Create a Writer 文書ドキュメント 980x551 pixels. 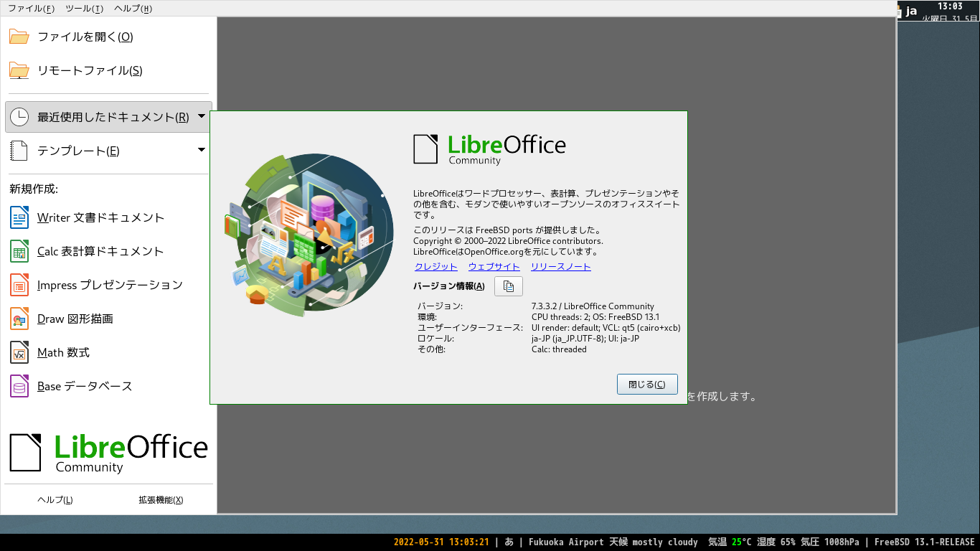tap(101, 217)
